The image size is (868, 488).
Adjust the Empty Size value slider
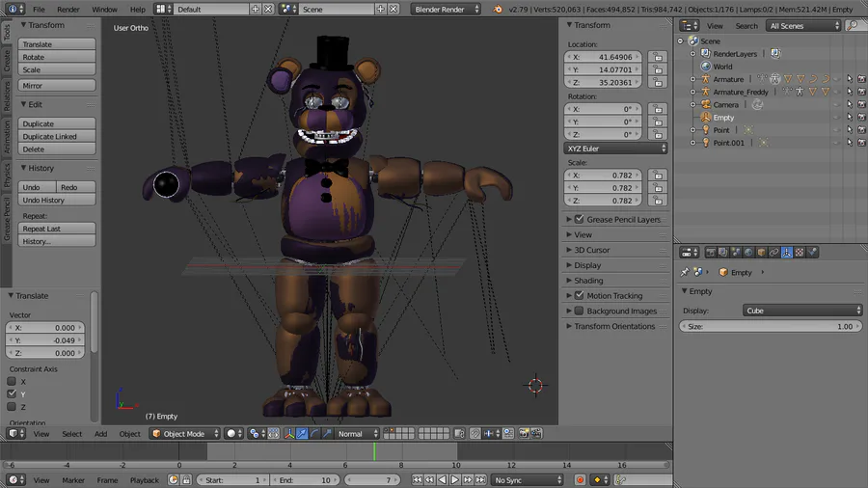click(x=771, y=326)
